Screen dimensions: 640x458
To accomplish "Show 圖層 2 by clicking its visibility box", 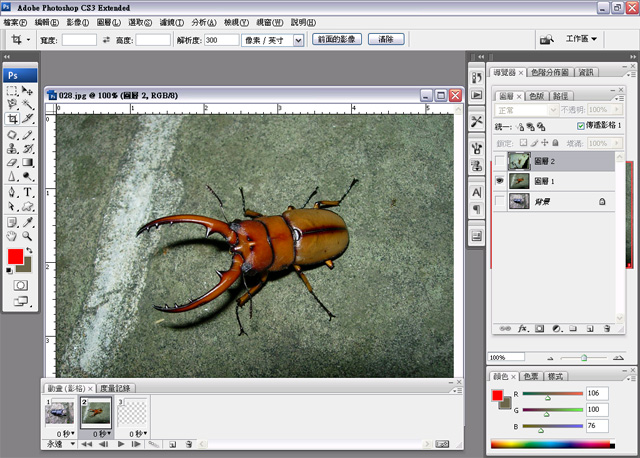I will point(500,161).
